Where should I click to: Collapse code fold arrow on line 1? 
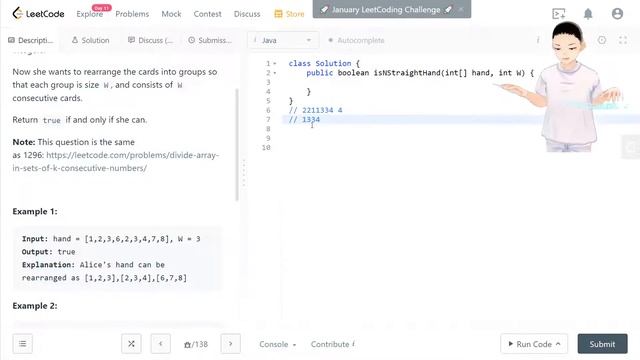[x=275, y=64]
